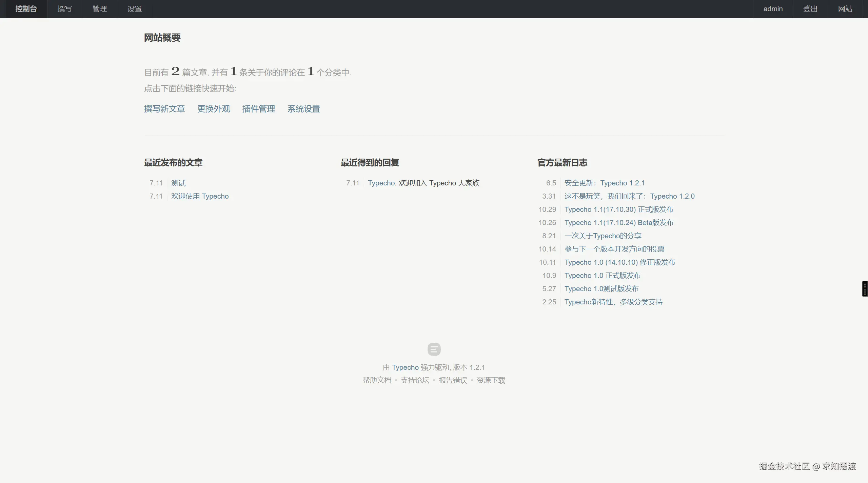This screenshot has height=483, width=868.
Task: Open 支持论坛 footer link
Action: click(415, 380)
